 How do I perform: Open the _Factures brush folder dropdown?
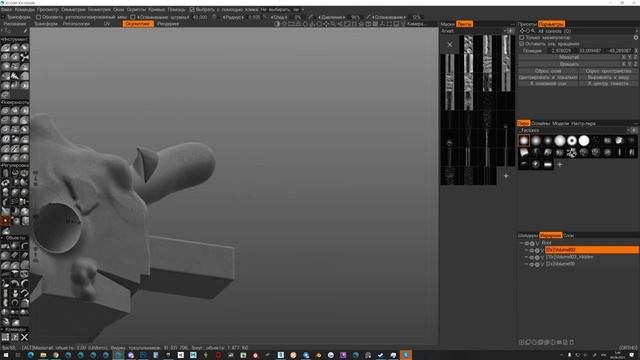pyautogui.click(x=577, y=131)
